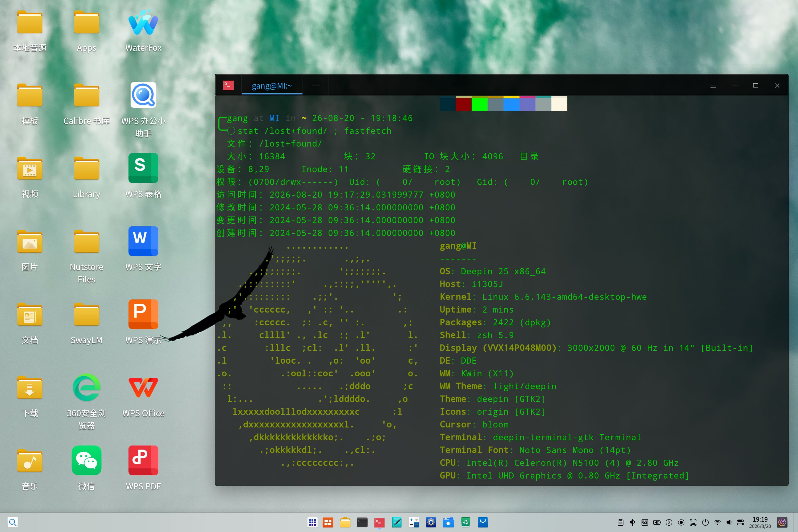Open the app launcher grid in the dock

point(313,522)
